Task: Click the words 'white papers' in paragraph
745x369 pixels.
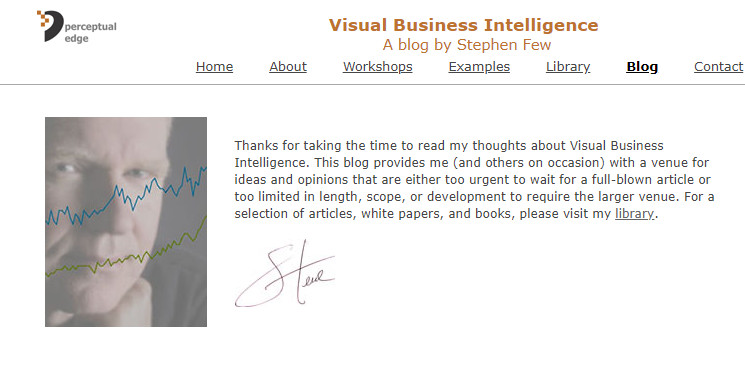Action: pos(401,214)
